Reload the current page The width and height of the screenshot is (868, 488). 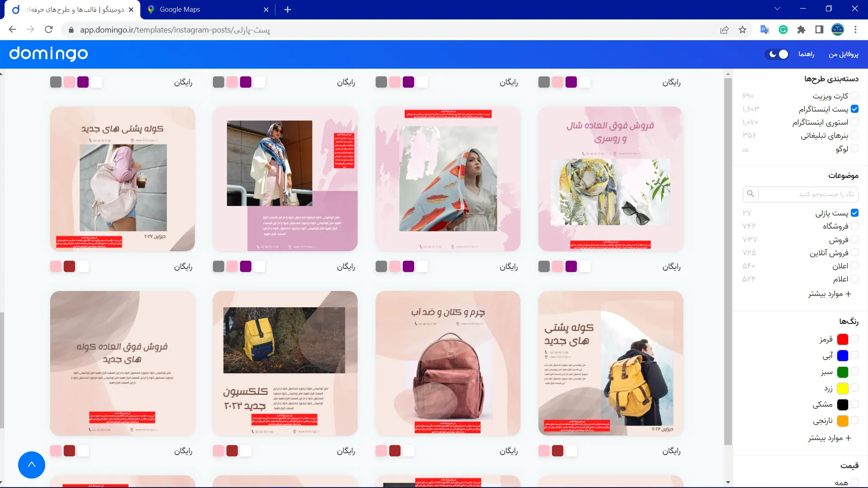pyautogui.click(x=49, y=30)
